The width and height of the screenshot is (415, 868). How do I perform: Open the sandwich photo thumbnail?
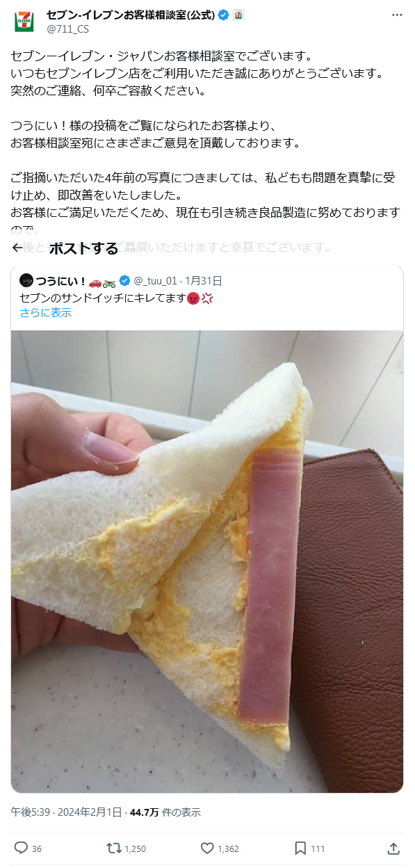pyautogui.click(x=207, y=561)
